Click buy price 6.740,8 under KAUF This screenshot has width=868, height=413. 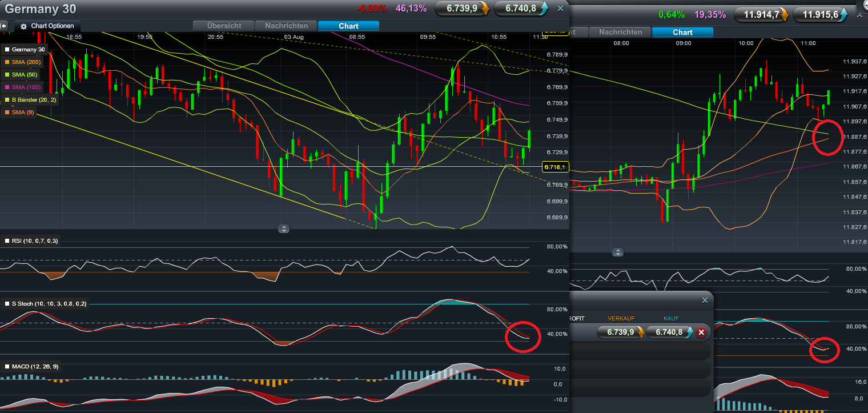click(x=669, y=332)
